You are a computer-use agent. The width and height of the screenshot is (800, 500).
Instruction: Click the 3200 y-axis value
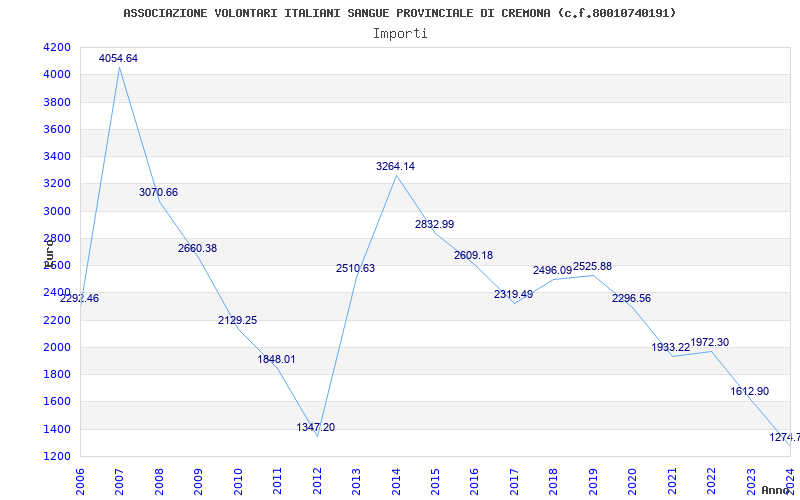[58, 184]
